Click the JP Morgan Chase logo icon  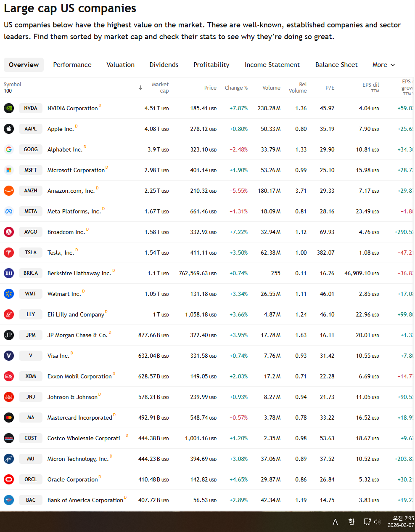tap(9, 335)
